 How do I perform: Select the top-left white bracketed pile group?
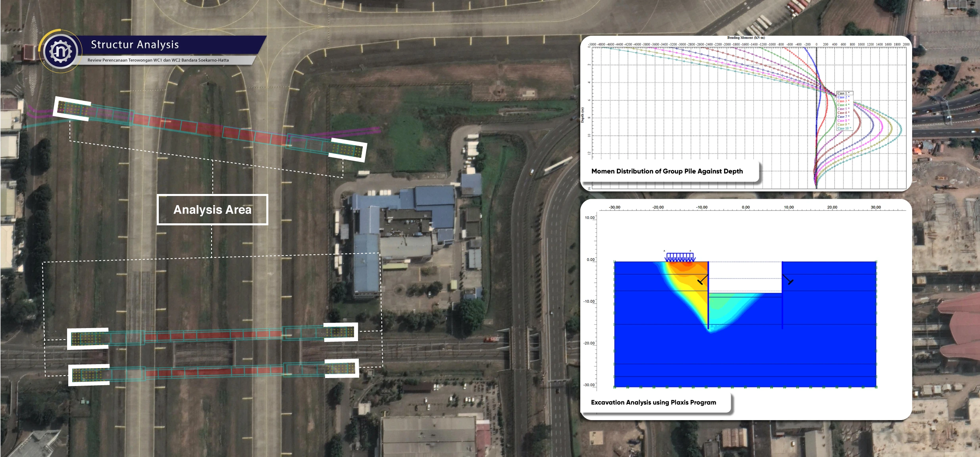coord(72,109)
